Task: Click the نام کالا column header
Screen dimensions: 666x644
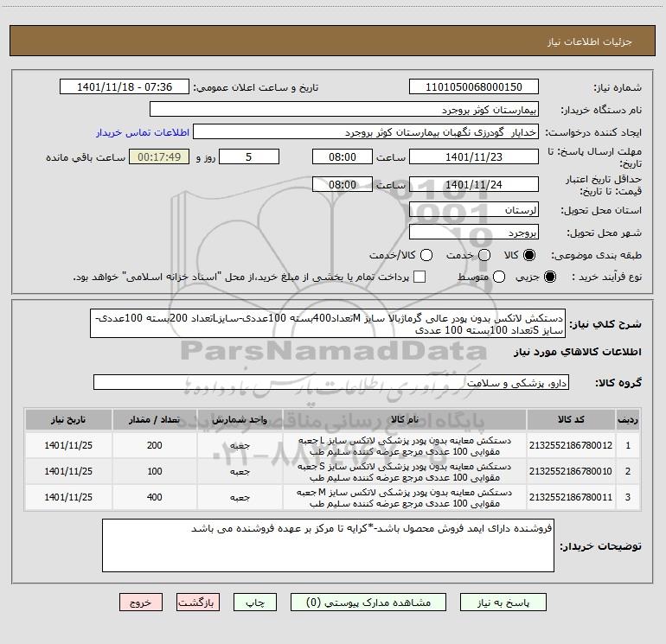Action: point(405,419)
